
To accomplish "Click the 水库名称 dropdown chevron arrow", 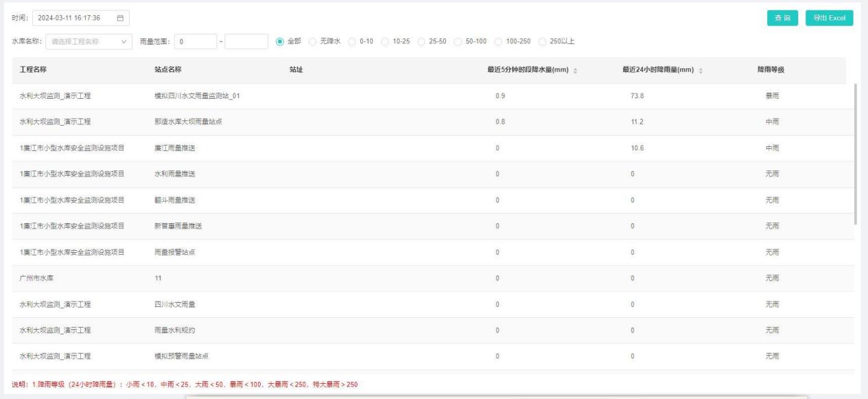I will [x=124, y=42].
